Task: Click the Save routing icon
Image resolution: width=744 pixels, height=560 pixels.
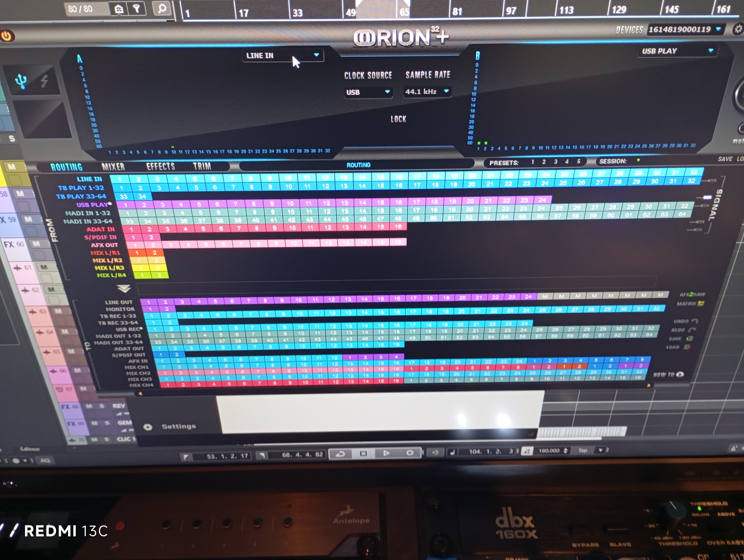Action: (689, 339)
